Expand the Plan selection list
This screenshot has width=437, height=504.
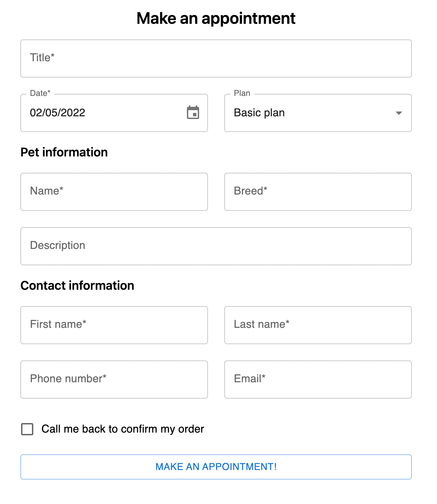(x=318, y=113)
